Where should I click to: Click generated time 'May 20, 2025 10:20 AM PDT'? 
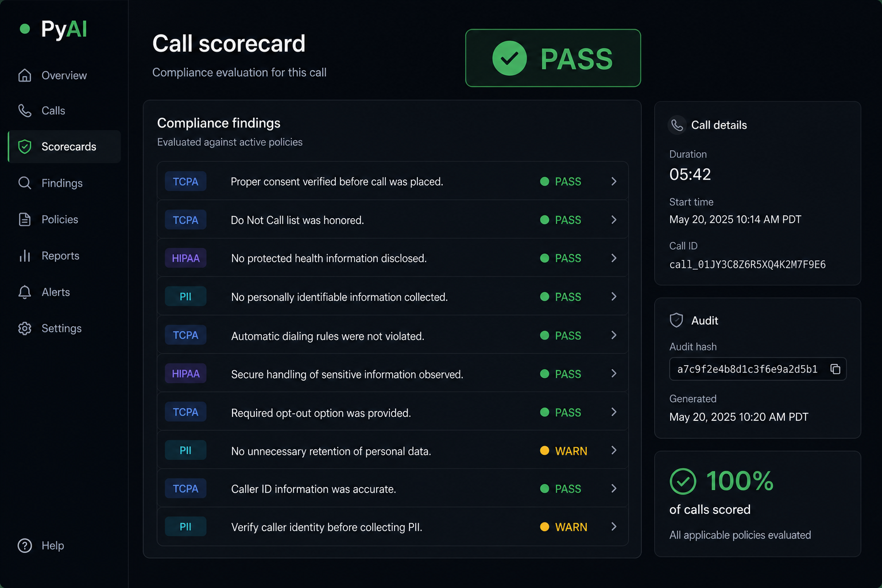pyautogui.click(x=739, y=417)
